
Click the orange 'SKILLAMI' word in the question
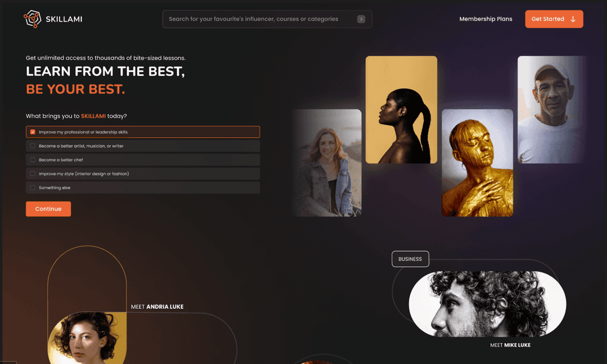(93, 116)
